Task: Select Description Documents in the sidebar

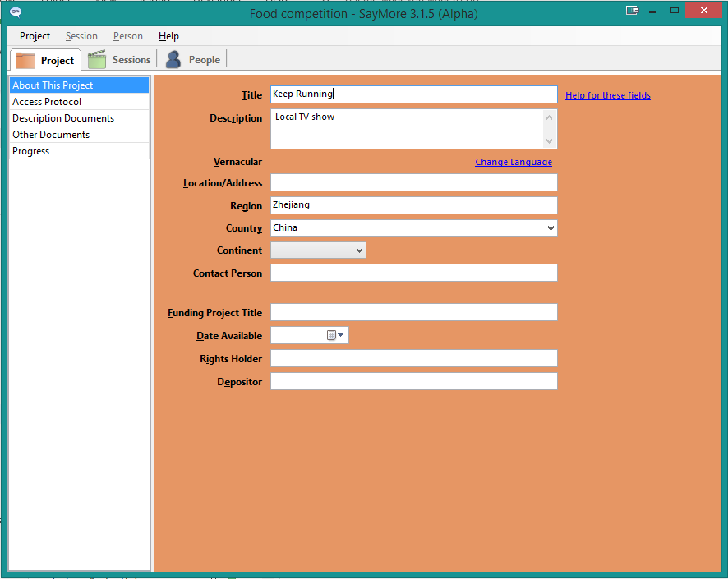Action: [x=80, y=118]
